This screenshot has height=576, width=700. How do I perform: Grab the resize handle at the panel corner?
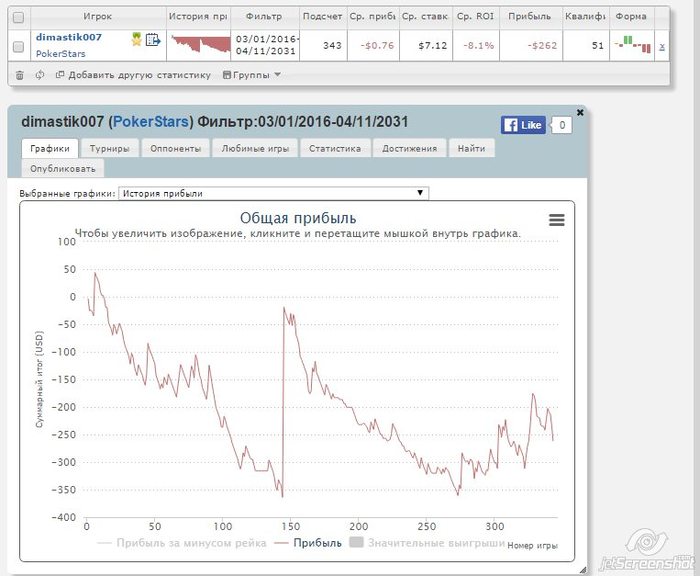tap(583, 569)
